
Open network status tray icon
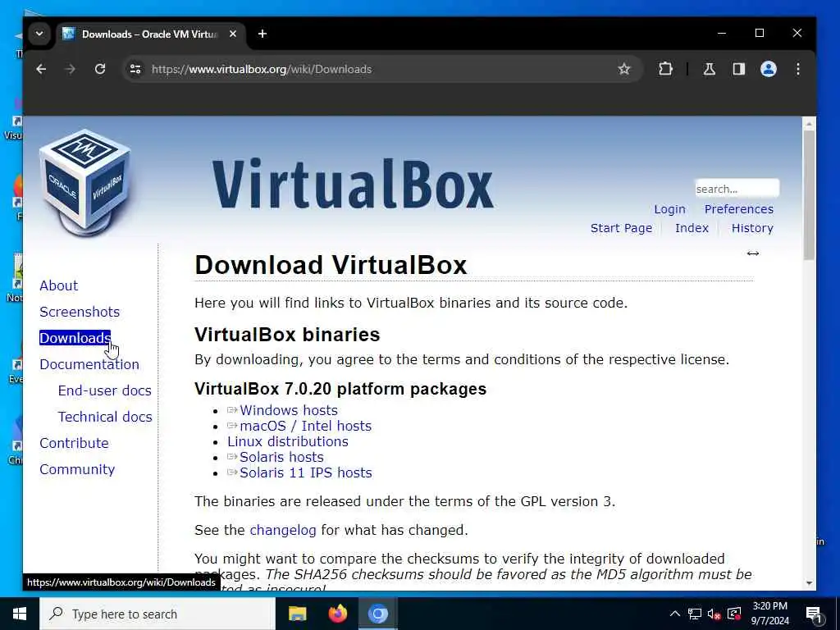click(694, 614)
